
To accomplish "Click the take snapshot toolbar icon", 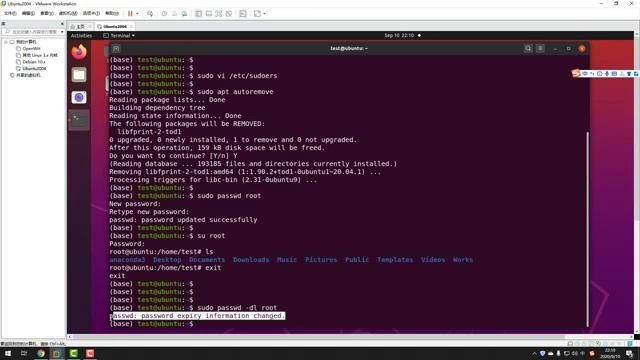I will pos(164,13).
